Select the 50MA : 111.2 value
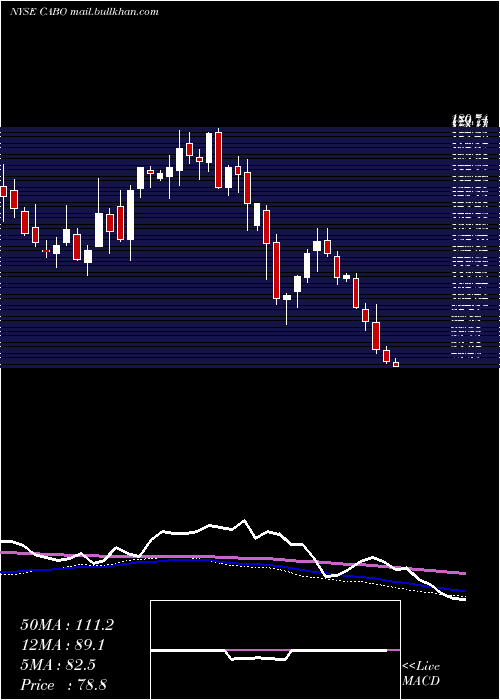Viewport: 500px width, 700px height. click(x=67, y=625)
